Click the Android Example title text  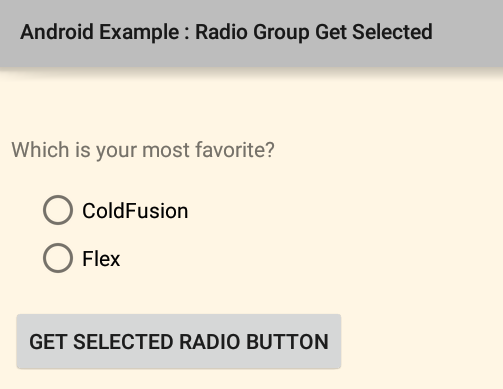click(x=226, y=32)
